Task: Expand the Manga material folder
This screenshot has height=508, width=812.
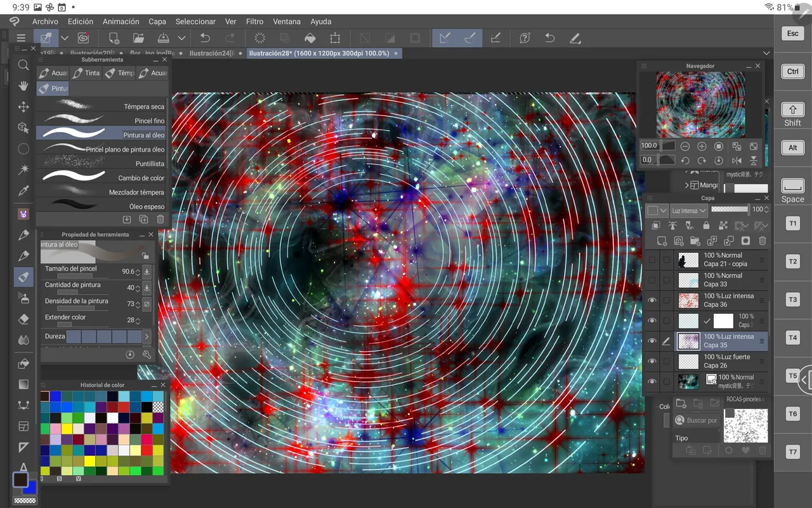Action: (687, 185)
